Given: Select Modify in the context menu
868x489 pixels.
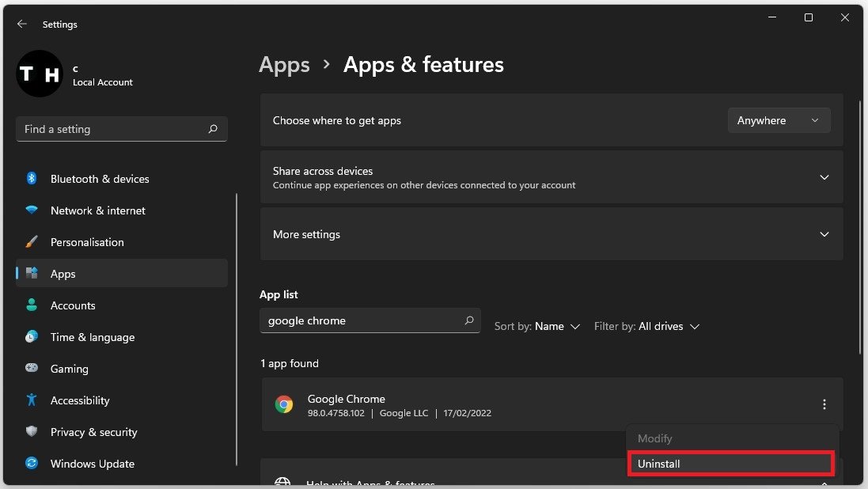Looking at the screenshot, I should coord(655,438).
